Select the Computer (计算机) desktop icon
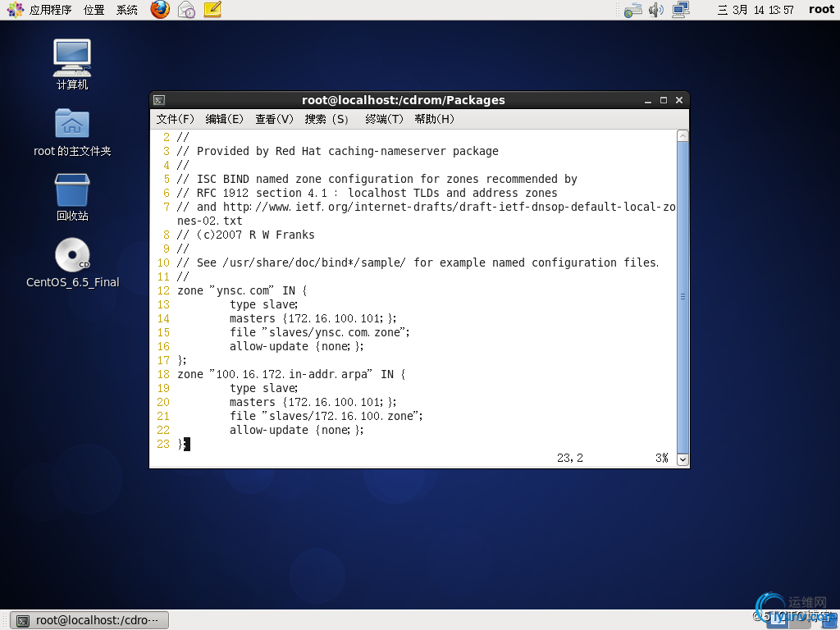The height and width of the screenshot is (630, 840). pos(72,64)
